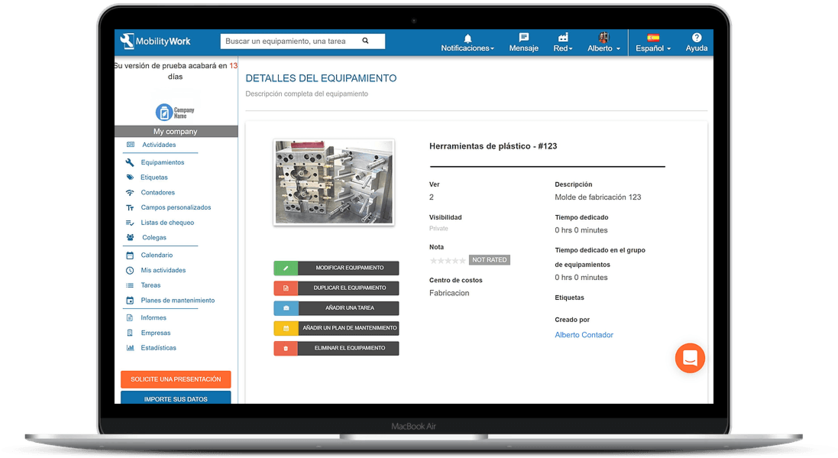Focus the equipment search field
Screen dimensions: 838x458
302,41
